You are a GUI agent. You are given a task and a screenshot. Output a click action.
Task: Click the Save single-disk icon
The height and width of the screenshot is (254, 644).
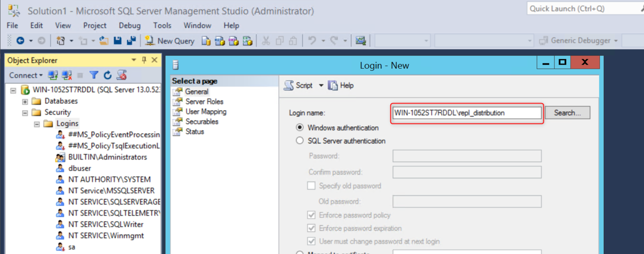[118, 40]
